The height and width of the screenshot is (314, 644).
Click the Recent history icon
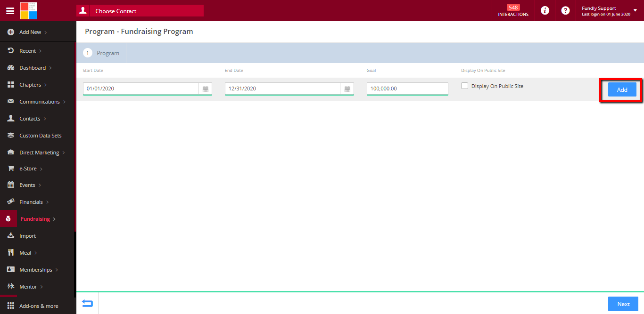click(11, 50)
